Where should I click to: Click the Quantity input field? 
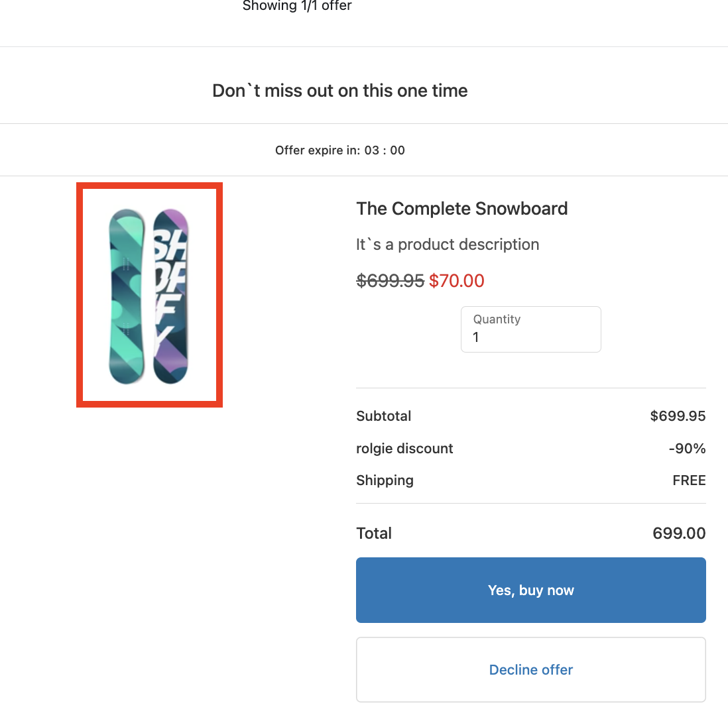click(530, 337)
